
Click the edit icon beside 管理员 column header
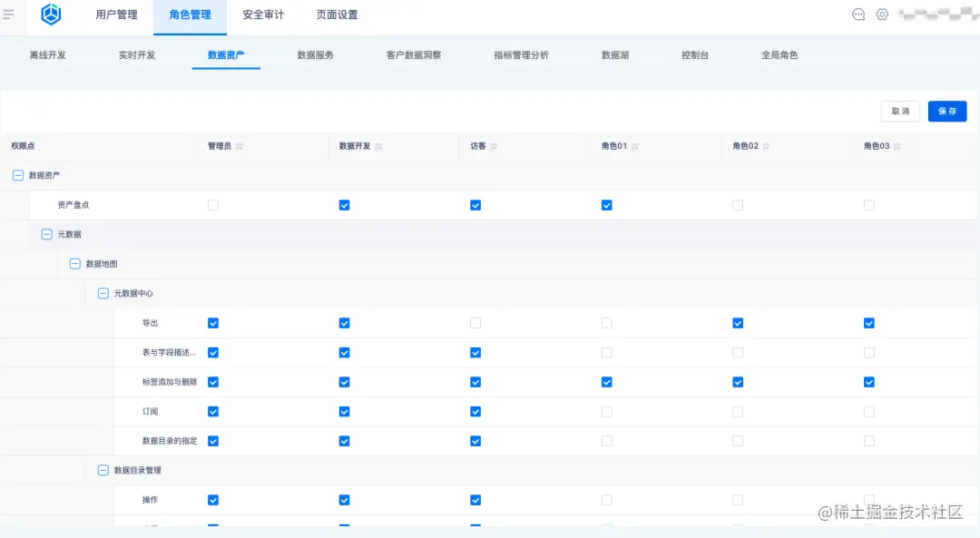tap(241, 146)
